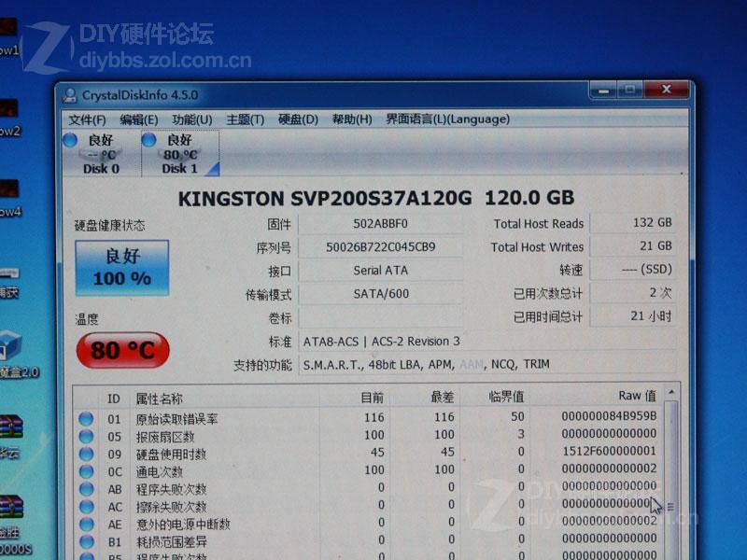The height and width of the screenshot is (560, 747).
Task: Select the 擦除失败次数 attribute row
Action: click(x=368, y=505)
